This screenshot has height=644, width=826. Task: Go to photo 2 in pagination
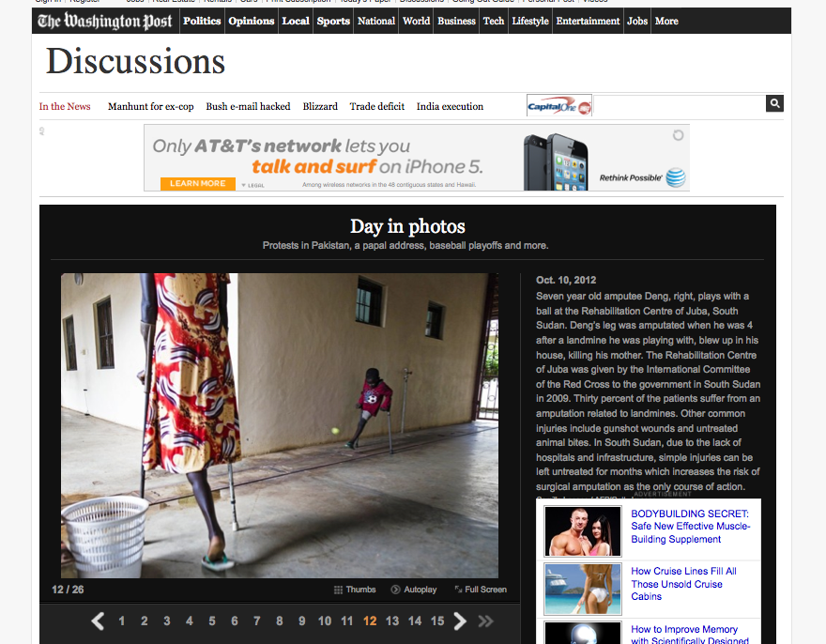point(145,621)
